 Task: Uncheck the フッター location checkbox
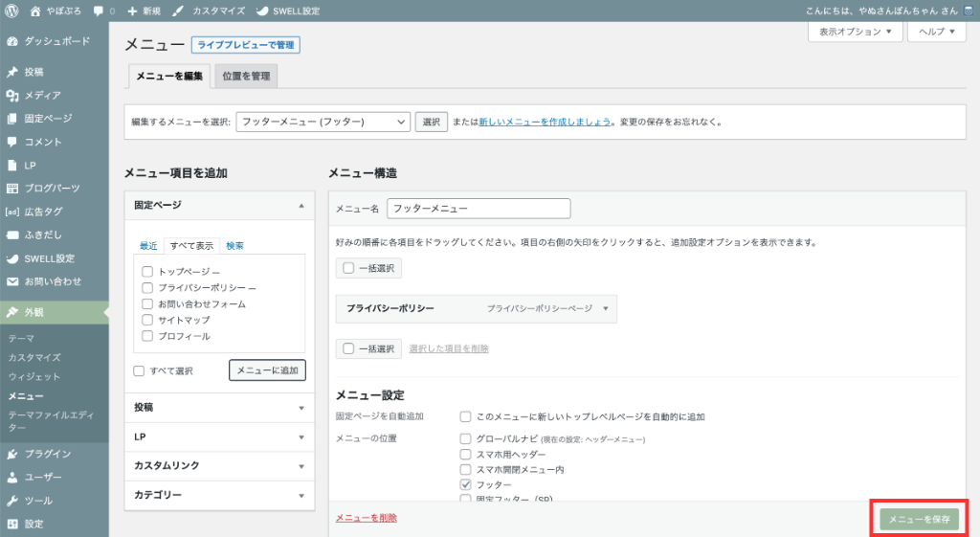[466, 485]
